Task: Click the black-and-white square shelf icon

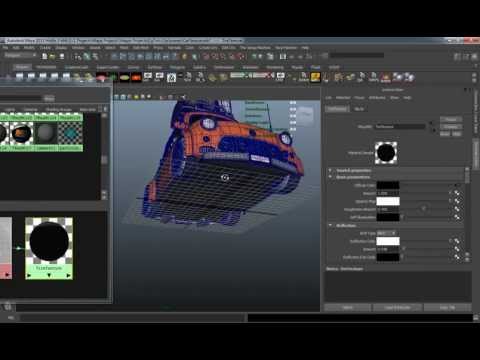Action: pyautogui.click(x=171, y=78)
